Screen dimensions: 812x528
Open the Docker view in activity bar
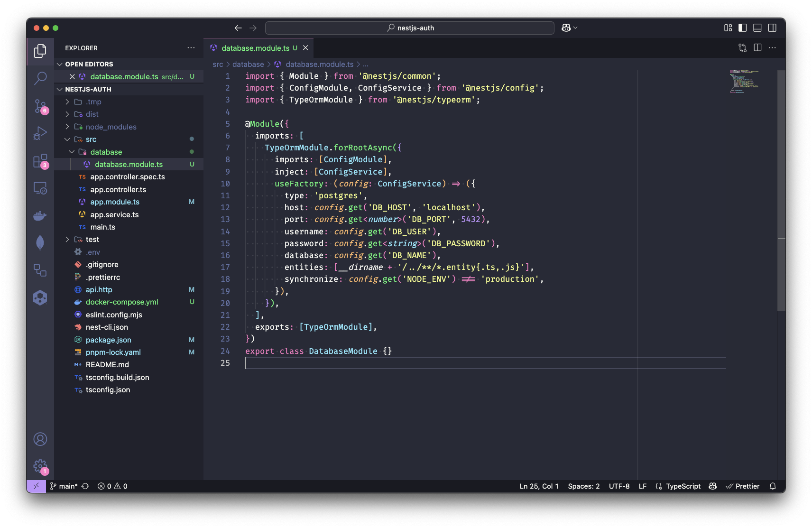[x=40, y=216]
